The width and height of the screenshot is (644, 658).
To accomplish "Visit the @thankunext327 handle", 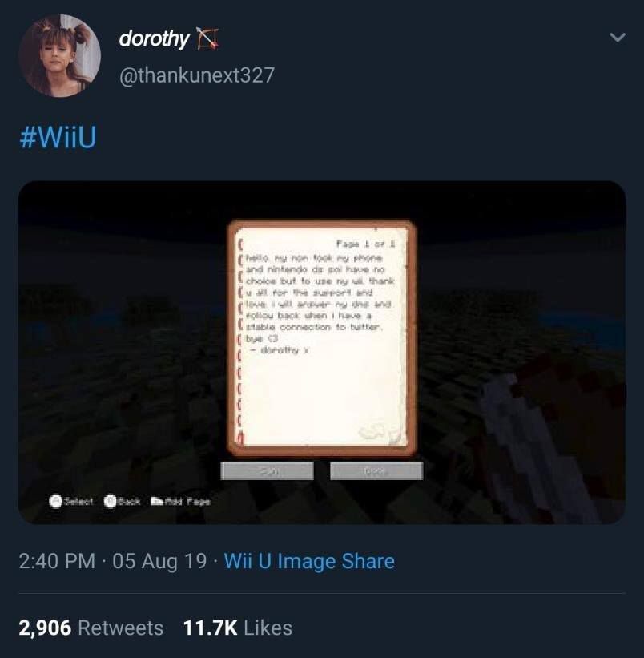I will click(x=196, y=75).
